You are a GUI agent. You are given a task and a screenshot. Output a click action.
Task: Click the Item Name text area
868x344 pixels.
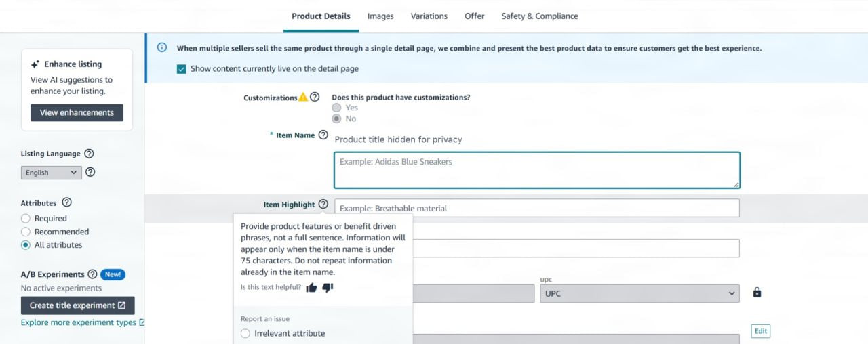click(537, 170)
